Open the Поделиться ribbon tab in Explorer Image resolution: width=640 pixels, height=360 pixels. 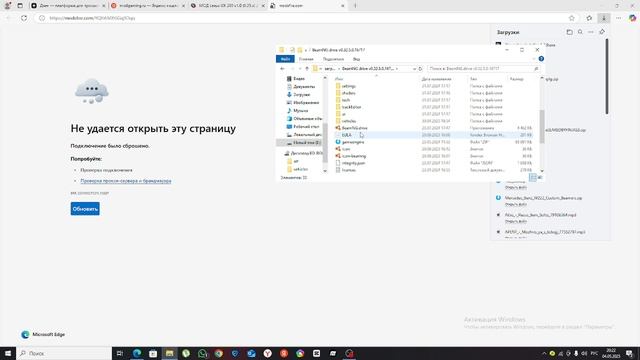coord(333,59)
